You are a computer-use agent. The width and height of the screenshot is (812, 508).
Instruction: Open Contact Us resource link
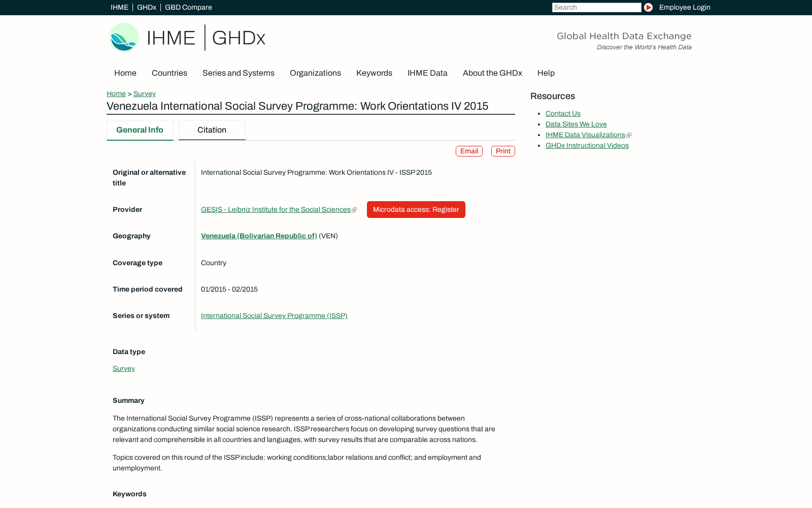[563, 114]
